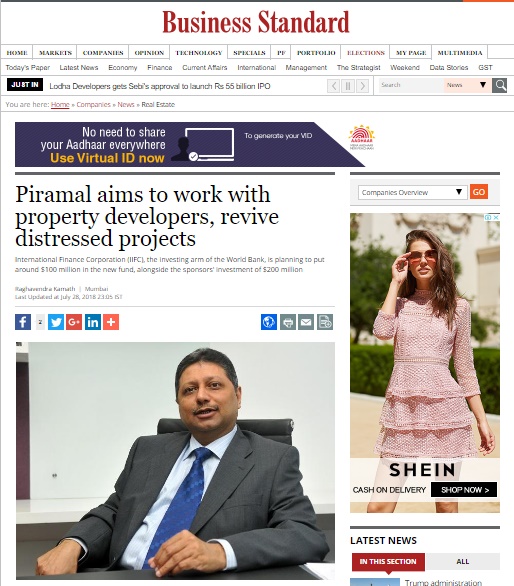This screenshot has width=514, height=586.
Task: Show next Just In headline
Action: click(x=362, y=86)
